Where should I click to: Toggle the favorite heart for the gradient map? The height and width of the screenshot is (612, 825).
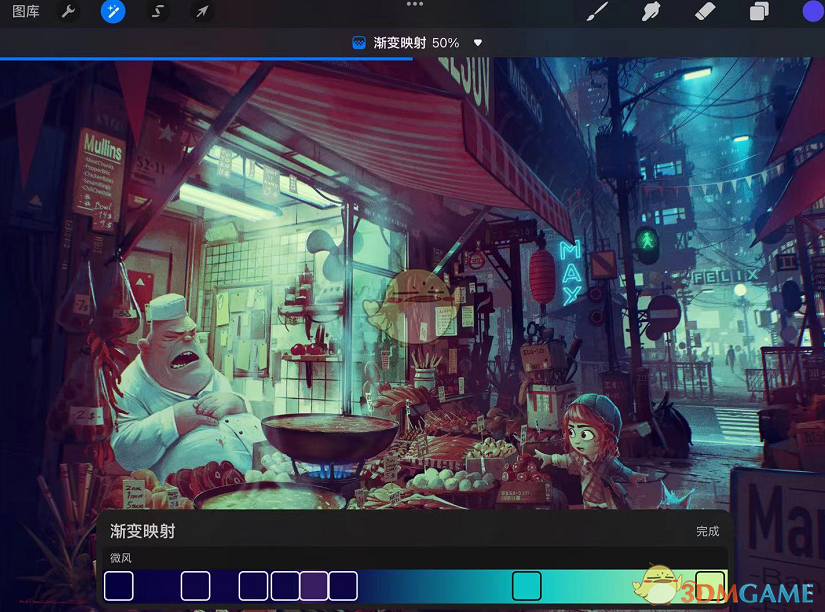click(x=477, y=43)
